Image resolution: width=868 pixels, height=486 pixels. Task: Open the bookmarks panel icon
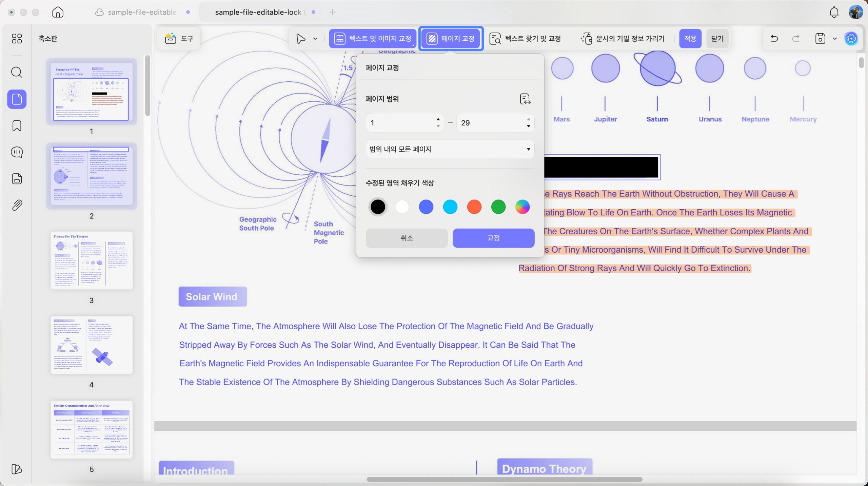(x=17, y=126)
